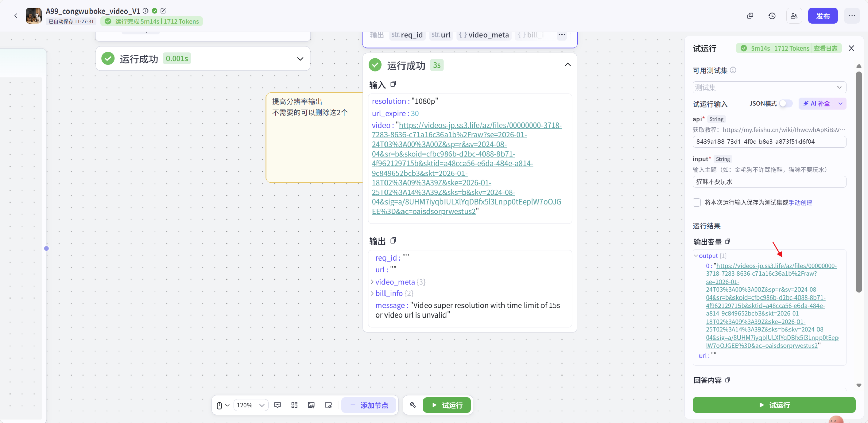Click the 查看日志 link
Screen dimensions: 868x423
click(826, 48)
